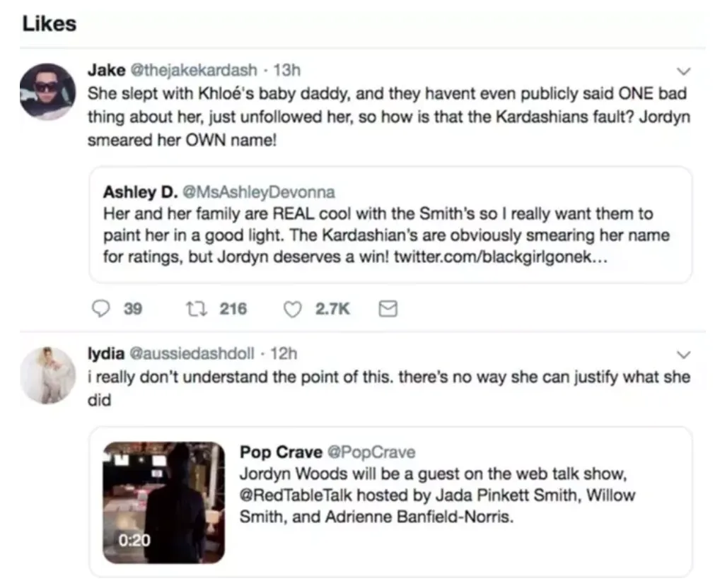Viewport: 720px width, 588px height.
Task: Click the retweet icon on Jake's tweet
Action: (197, 308)
